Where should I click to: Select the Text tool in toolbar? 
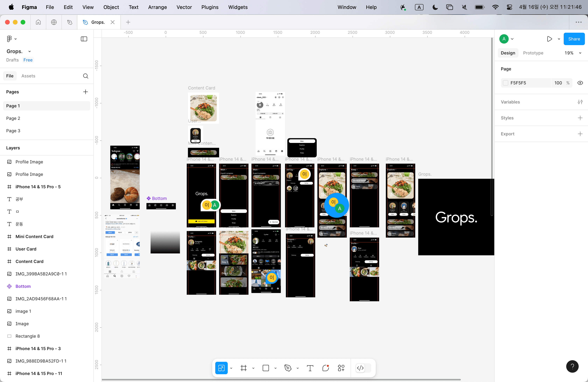[x=310, y=368]
